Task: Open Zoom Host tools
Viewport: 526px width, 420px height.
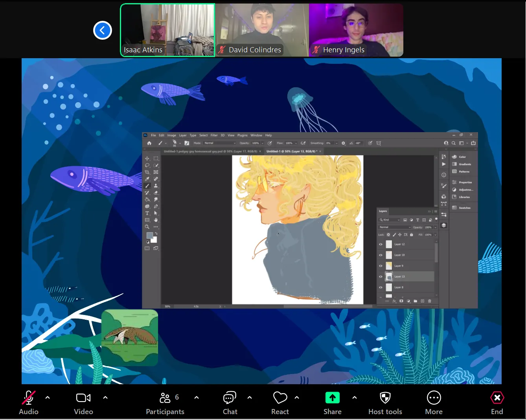Action: tap(385, 403)
